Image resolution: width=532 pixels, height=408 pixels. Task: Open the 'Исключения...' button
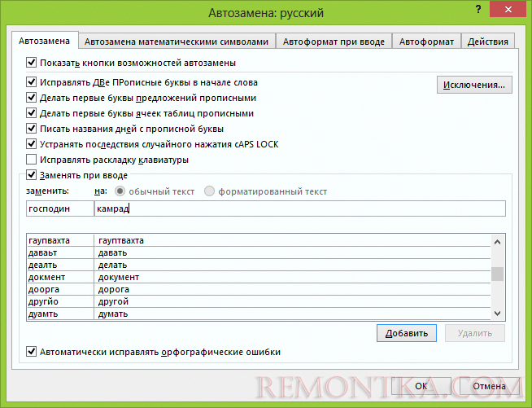(474, 85)
